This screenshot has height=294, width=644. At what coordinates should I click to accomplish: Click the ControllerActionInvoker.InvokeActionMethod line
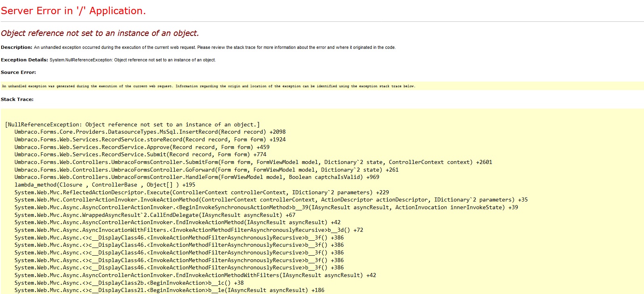tap(271, 200)
